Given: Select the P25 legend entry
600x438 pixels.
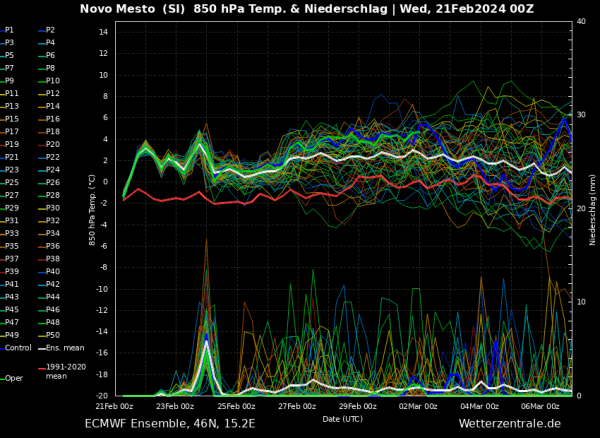Looking at the screenshot, I should (11, 182).
